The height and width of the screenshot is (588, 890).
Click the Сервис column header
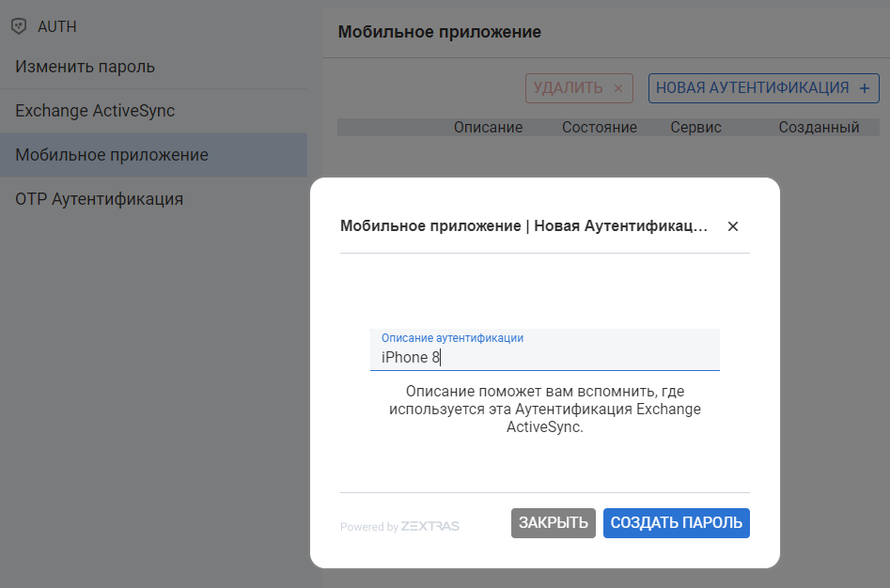pos(695,127)
